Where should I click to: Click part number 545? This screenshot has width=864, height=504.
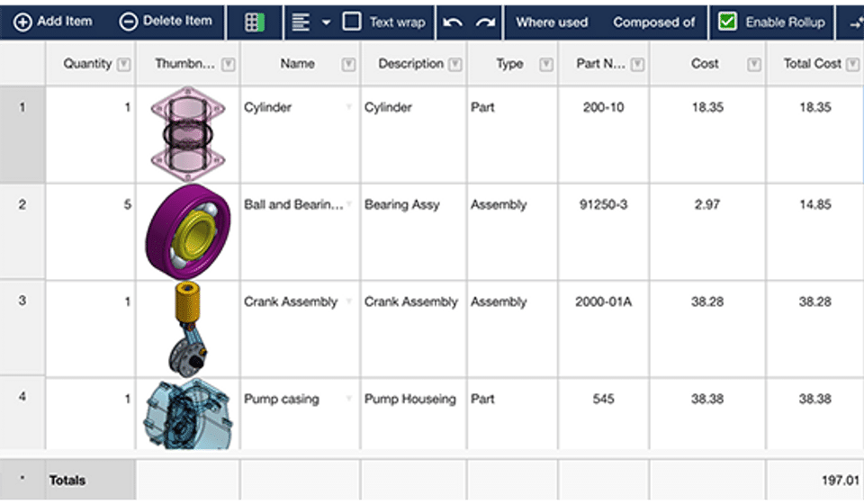pyautogui.click(x=603, y=399)
